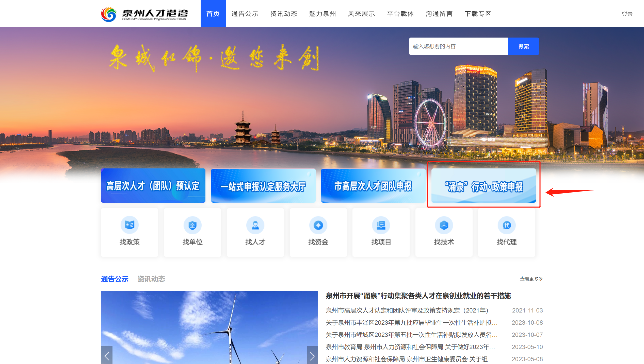644x364 pixels.
Task: Show next carousel image with right arrow
Action: tap(312, 356)
